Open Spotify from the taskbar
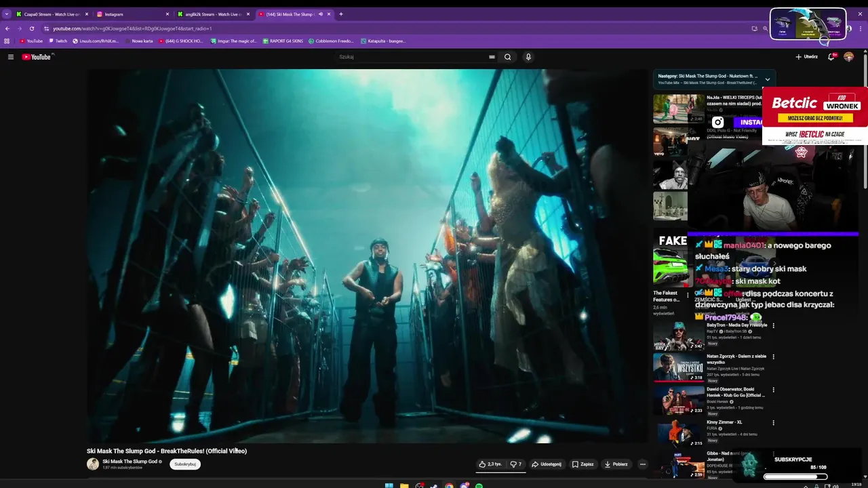This screenshot has height=488, width=868. [x=479, y=485]
